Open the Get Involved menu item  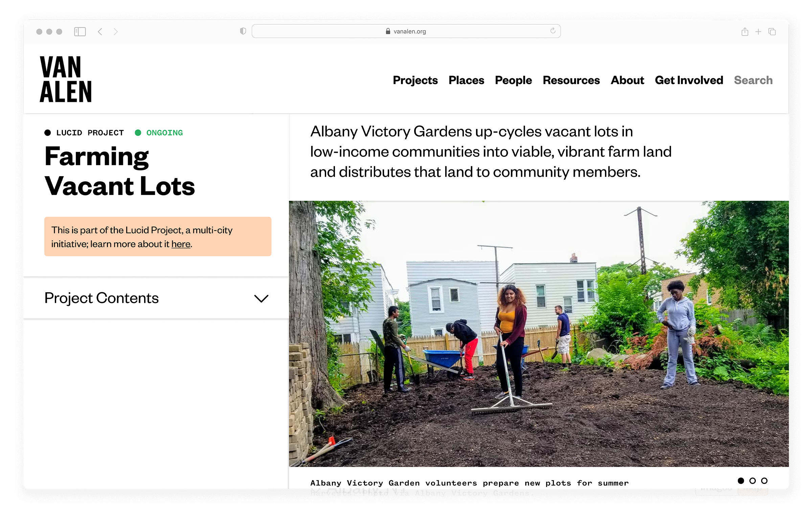coord(689,80)
